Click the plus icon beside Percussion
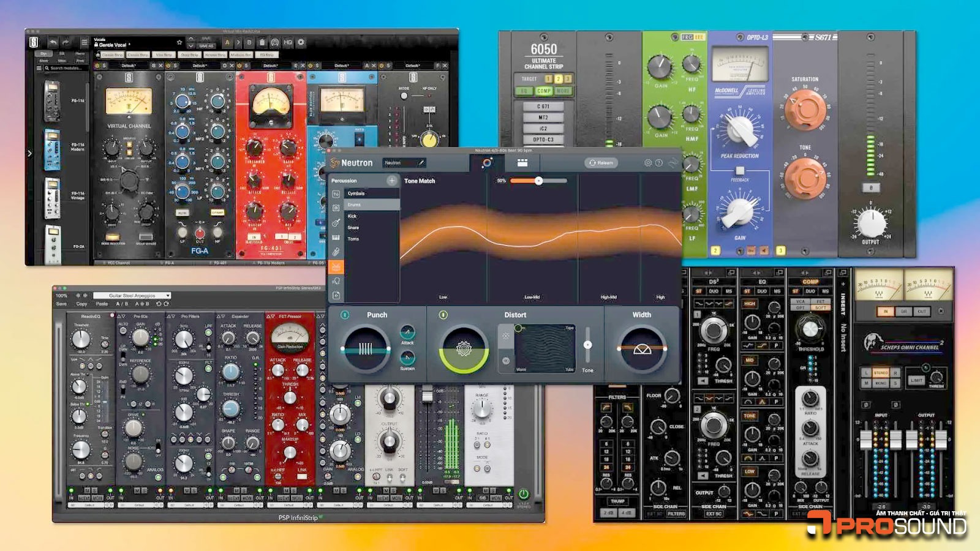Viewport: 980px width, 551px height. click(391, 181)
